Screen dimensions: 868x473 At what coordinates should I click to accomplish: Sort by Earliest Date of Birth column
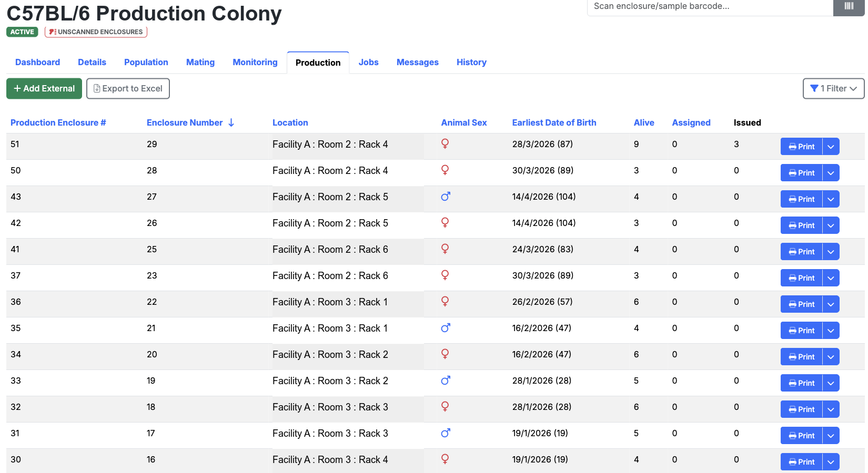point(554,122)
